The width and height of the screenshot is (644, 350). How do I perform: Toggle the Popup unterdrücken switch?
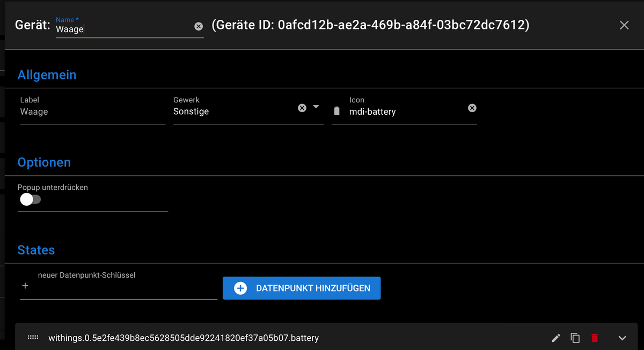(30, 199)
